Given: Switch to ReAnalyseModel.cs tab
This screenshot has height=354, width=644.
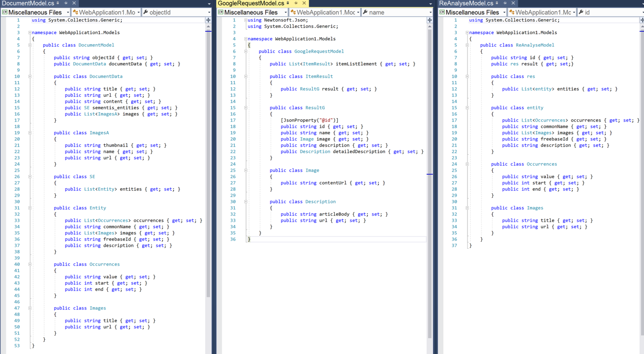Looking at the screenshot, I should pyautogui.click(x=466, y=3).
